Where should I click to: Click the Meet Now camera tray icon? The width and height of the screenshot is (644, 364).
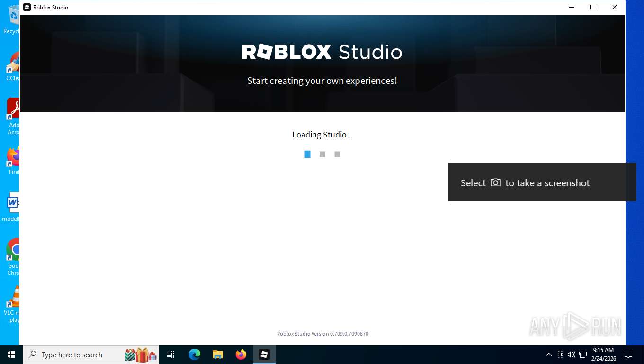560,355
